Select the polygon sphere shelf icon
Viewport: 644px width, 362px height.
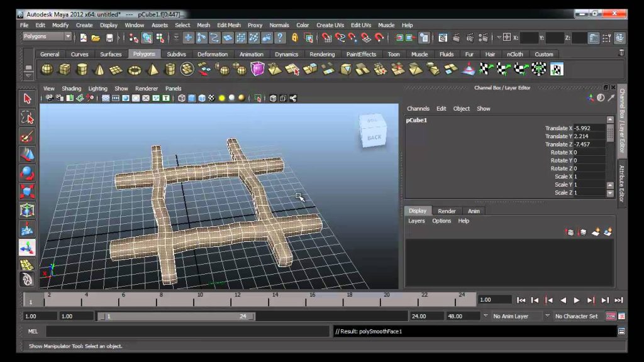pyautogui.click(x=47, y=69)
